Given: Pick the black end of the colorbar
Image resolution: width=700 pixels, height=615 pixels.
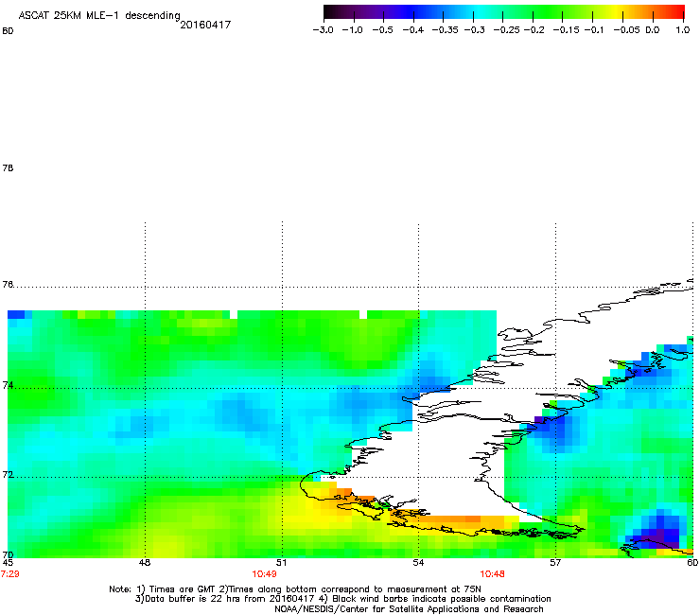Looking at the screenshot, I should (328, 12).
